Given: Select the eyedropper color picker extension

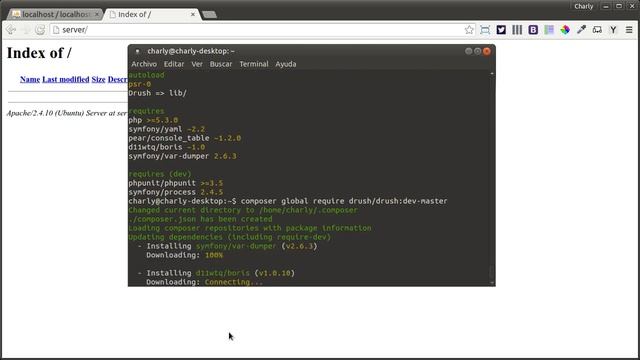Looking at the screenshot, I should click(x=581, y=30).
